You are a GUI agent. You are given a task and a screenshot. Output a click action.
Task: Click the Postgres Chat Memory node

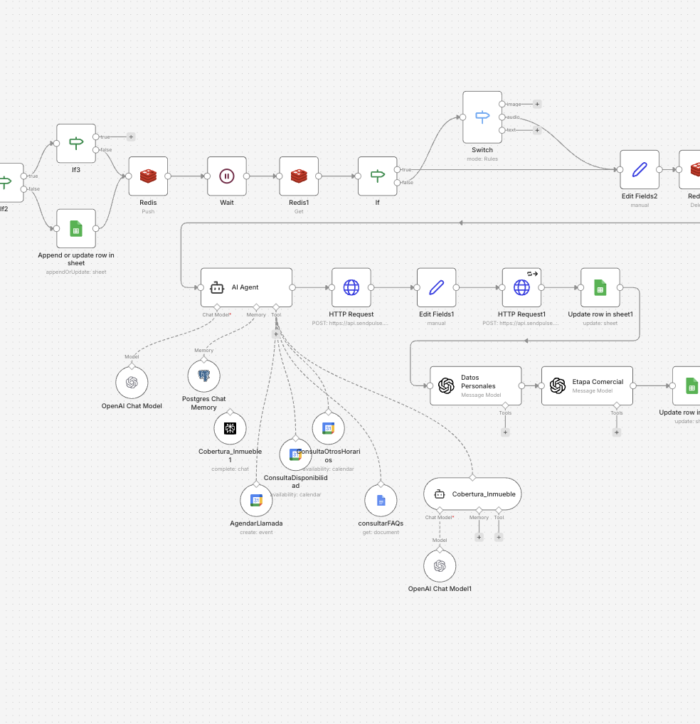pyautogui.click(x=204, y=376)
